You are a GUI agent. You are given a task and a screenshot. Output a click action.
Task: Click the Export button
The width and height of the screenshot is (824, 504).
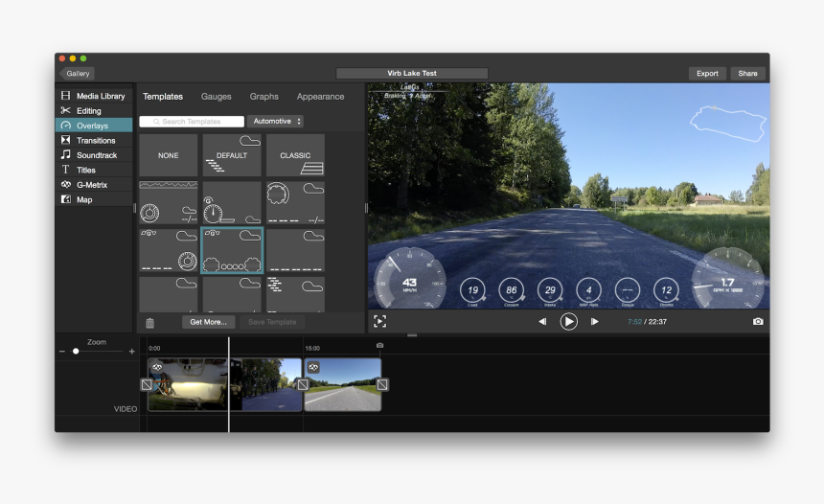coord(707,74)
